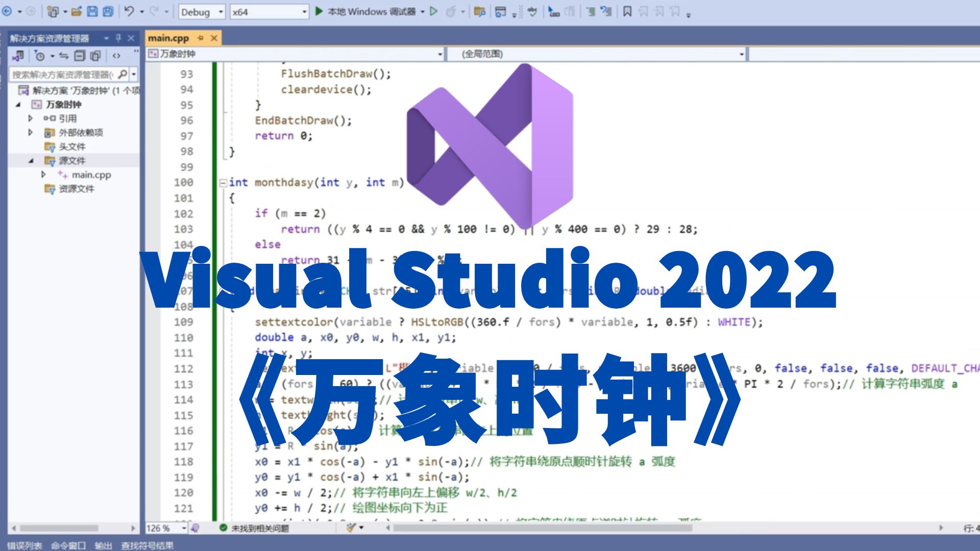The width and height of the screenshot is (980, 551).
Task: Click the comment out lines icon
Action: (x=591, y=11)
